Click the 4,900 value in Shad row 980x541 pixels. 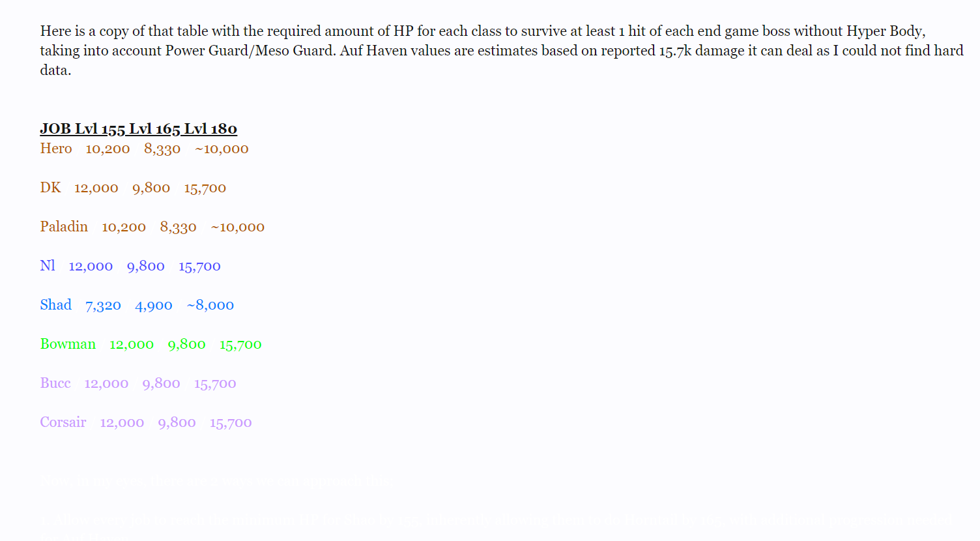(154, 306)
